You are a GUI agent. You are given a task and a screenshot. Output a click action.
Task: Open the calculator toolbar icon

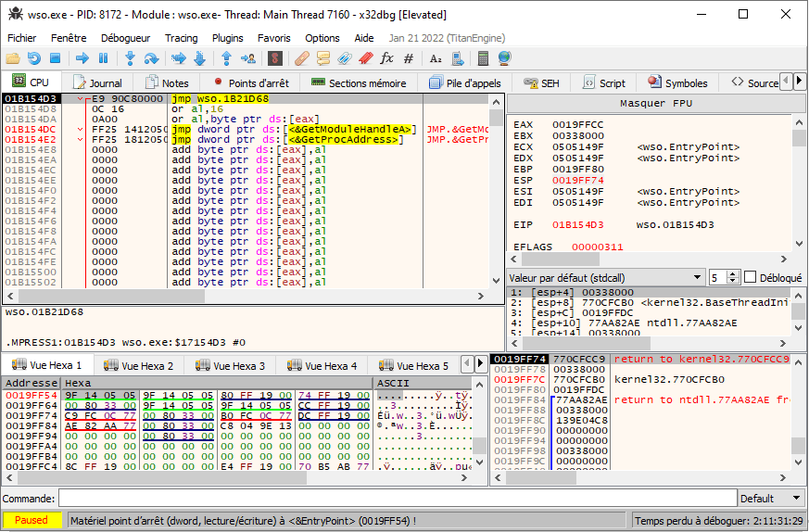click(483, 58)
